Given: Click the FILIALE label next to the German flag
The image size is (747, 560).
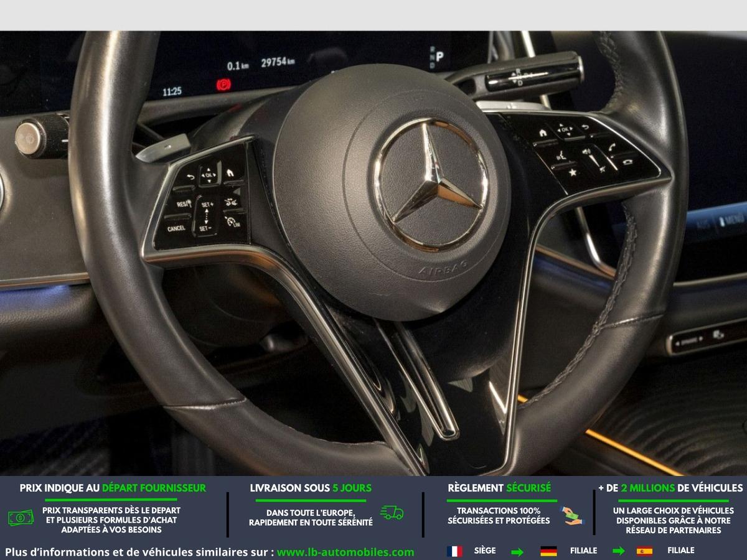Looking at the screenshot, I should coord(583,551).
